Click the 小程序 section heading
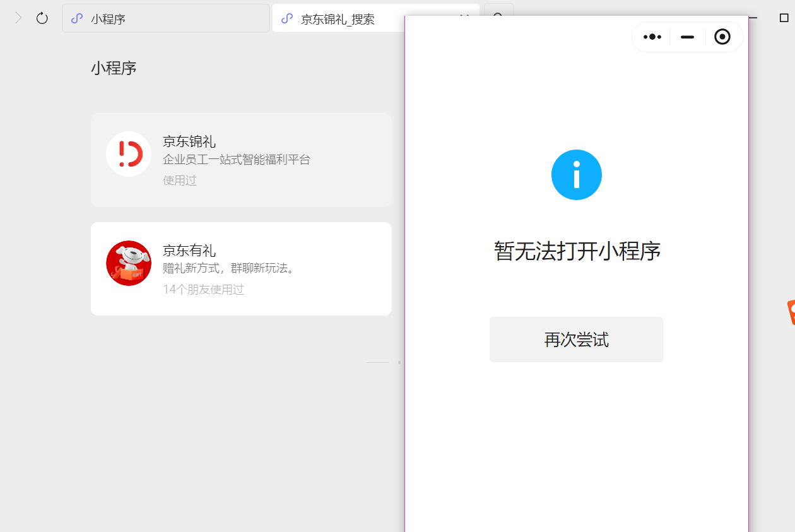Screen dimensions: 795x532 tap(114, 68)
